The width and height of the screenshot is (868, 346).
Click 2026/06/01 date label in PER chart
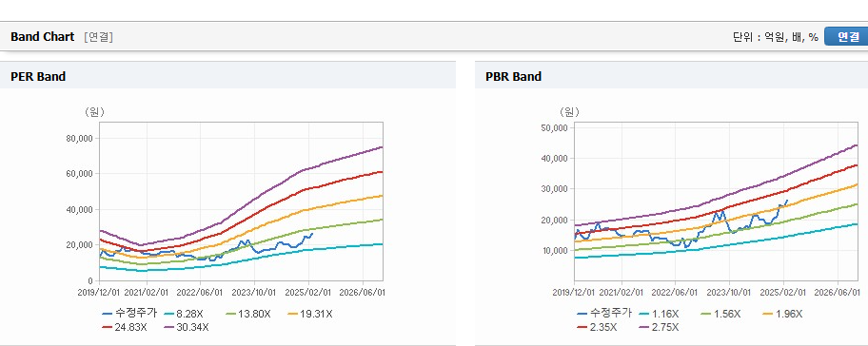pos(363,293)
